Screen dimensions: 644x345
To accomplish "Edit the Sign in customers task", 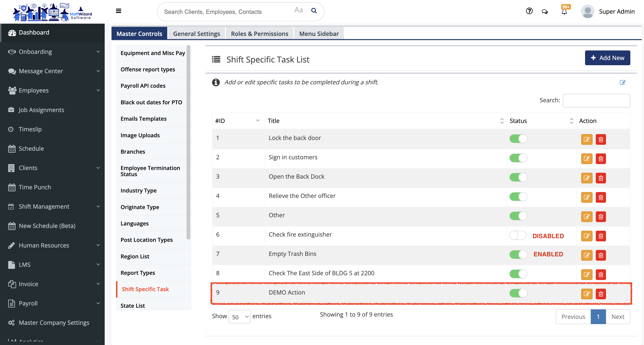I will 586,159.
